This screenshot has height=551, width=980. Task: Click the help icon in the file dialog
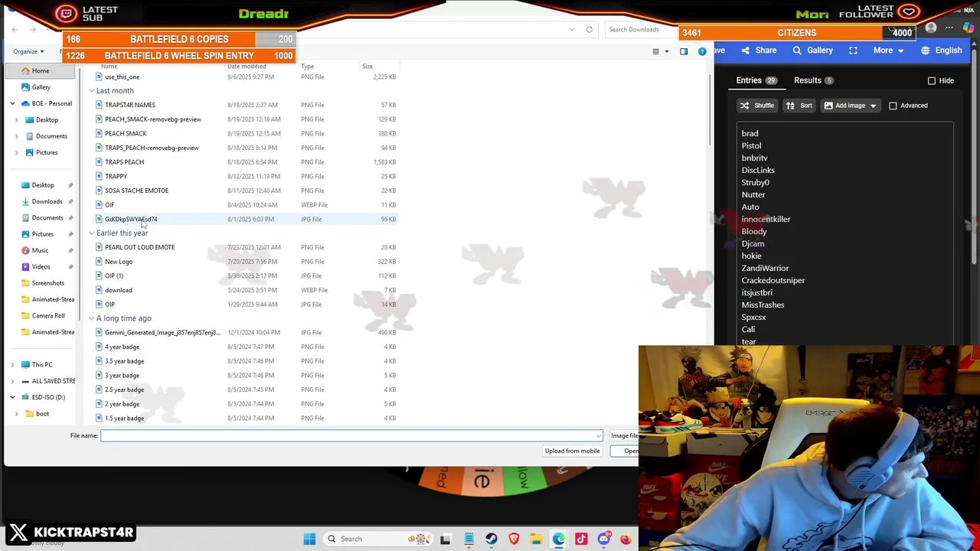pos(702,51)
